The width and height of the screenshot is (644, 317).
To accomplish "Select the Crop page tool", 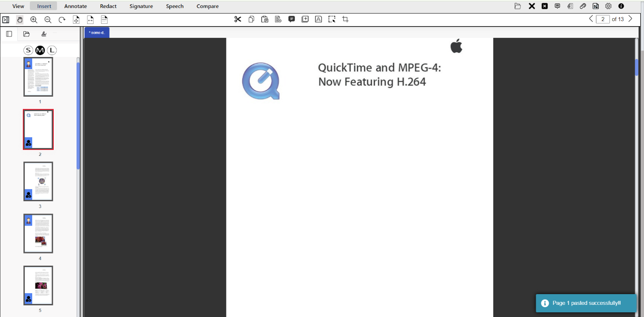I will tap(345, 19).
